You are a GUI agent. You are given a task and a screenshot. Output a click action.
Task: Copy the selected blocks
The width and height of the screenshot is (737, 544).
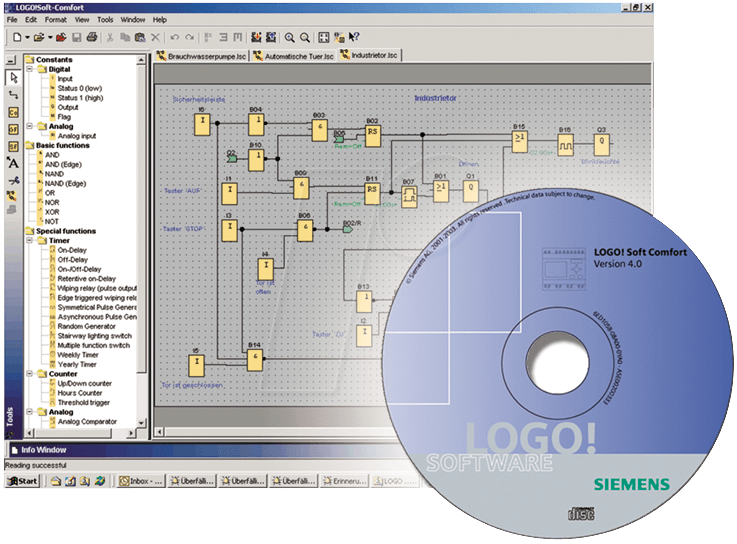click(125, 37)
